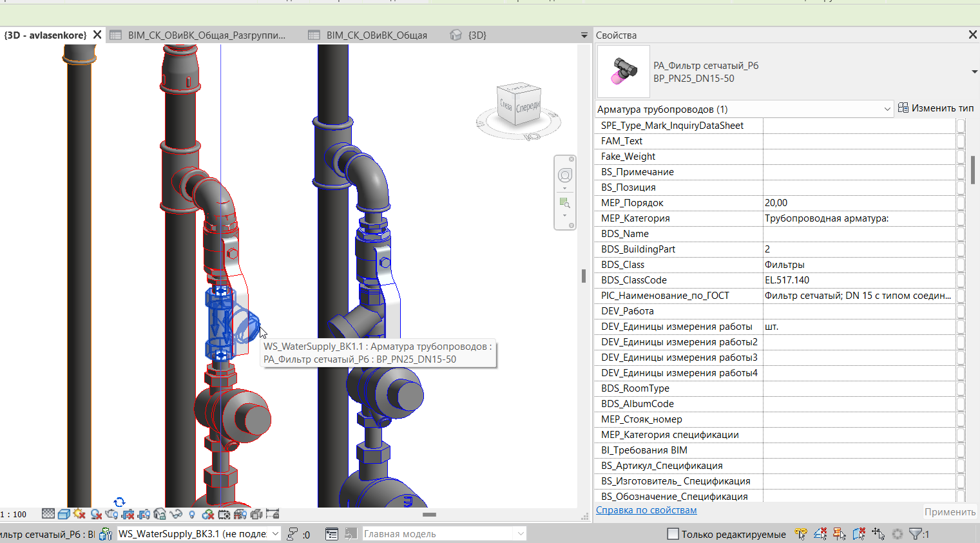Click the empty FAM_Text value field
The height and width of the screenshot is (543, 980).
(860, 141)
